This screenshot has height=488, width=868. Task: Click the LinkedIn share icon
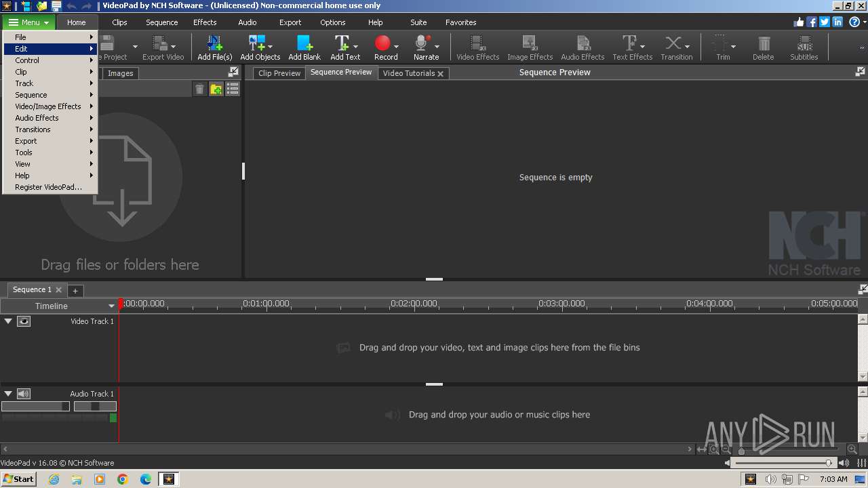pyautogui.click(x=837, y=22)
